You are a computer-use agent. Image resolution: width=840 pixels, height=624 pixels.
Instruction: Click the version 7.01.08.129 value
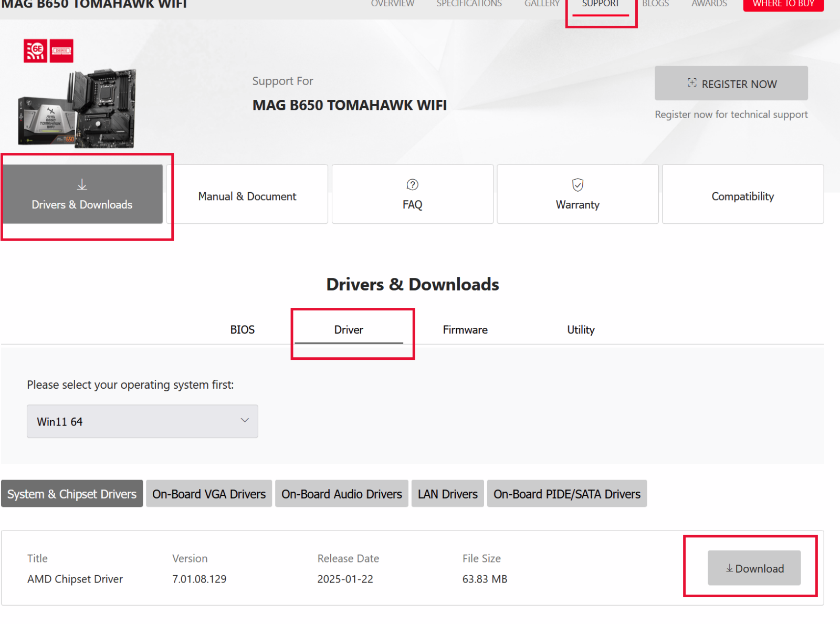199,579
